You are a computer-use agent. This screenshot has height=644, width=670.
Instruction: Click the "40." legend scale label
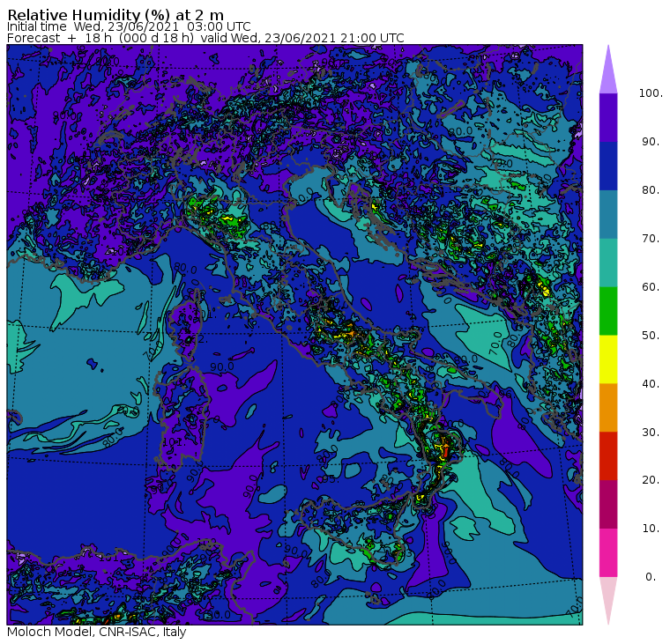651,383
